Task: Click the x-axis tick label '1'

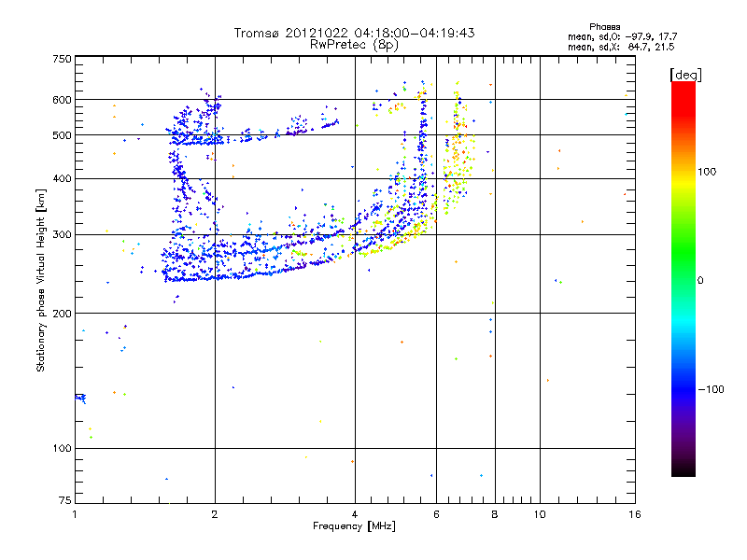Action: 75,514
